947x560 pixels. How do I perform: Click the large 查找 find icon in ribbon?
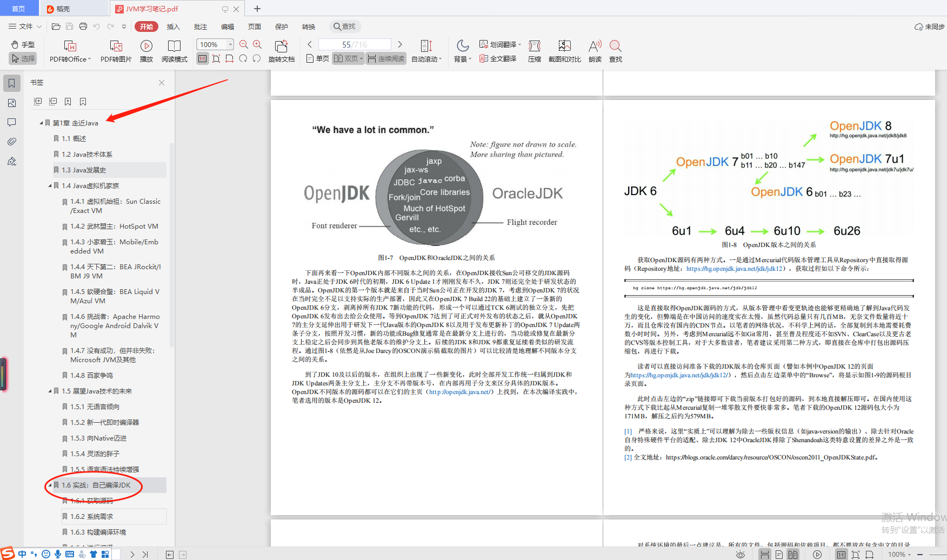point(616,51)
